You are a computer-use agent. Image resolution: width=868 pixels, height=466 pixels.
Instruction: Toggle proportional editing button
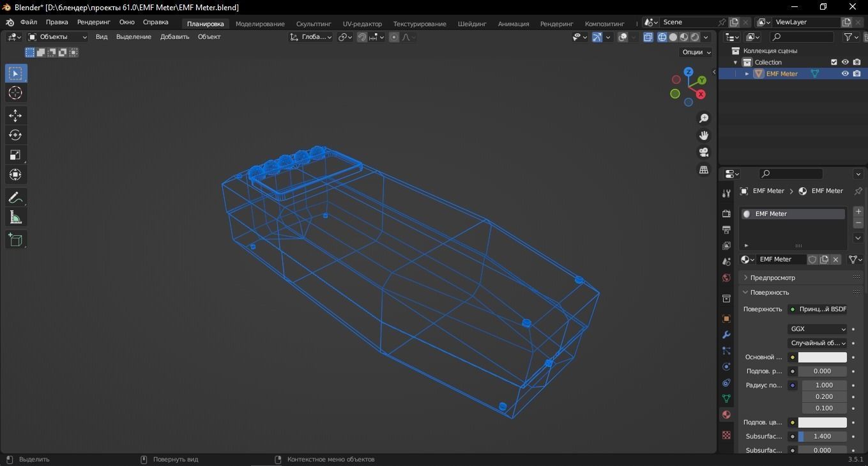[x=394, y=37]
